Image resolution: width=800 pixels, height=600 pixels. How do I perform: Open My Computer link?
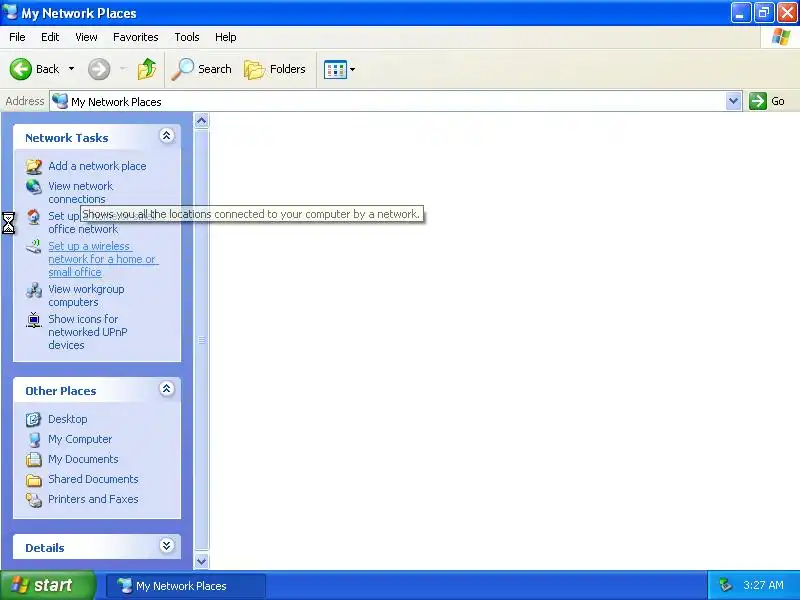tap(80, 439)
